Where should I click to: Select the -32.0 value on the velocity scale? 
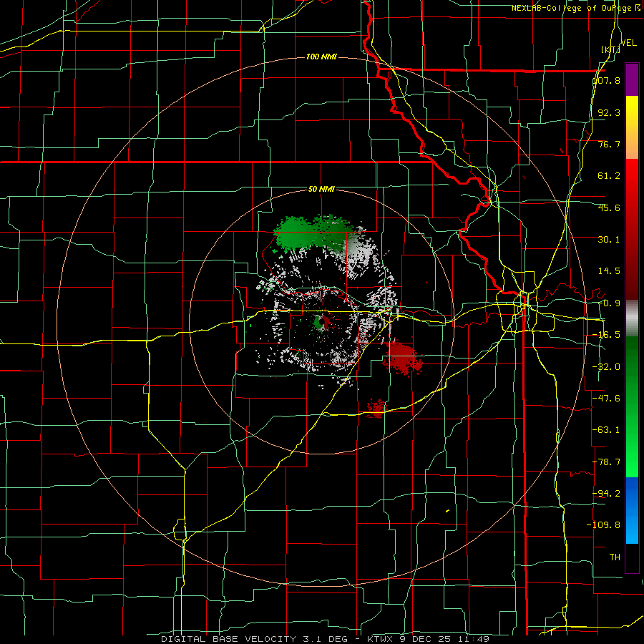pos(606,367)
